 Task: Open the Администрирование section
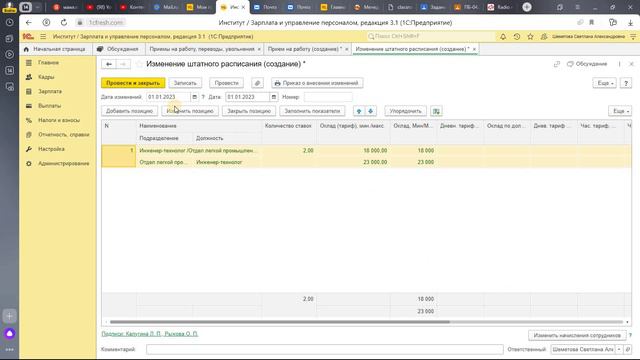click(64, 163)
